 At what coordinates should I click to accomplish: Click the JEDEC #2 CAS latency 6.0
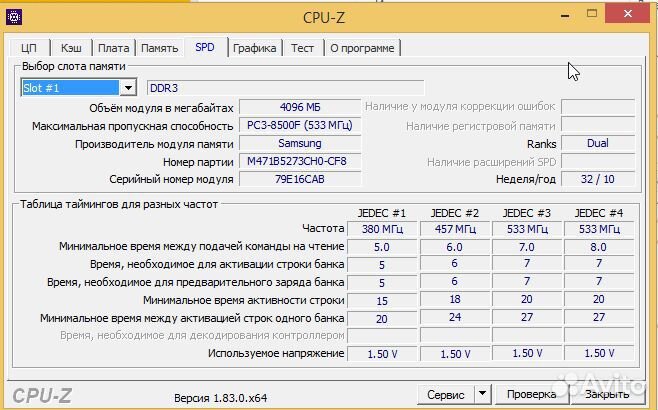pos(455,247)
